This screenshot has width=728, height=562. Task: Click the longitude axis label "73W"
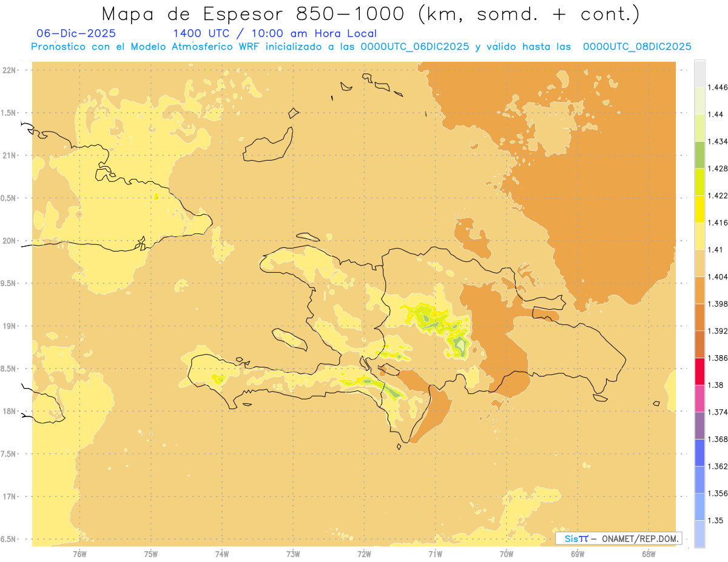293,554
